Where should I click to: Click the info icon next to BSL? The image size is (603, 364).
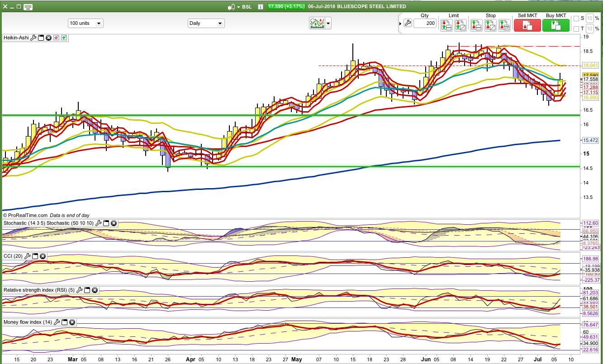[x=261, y=7]
